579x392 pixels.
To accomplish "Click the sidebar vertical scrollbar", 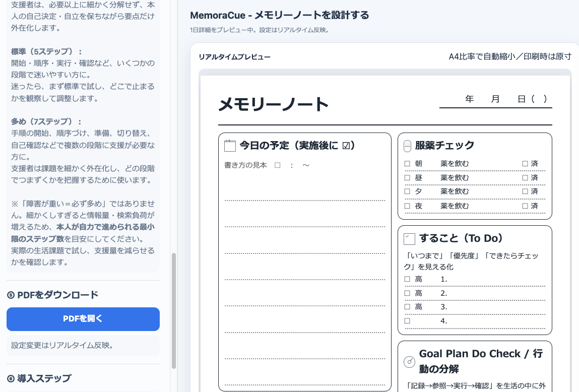I will pos(174,311).
